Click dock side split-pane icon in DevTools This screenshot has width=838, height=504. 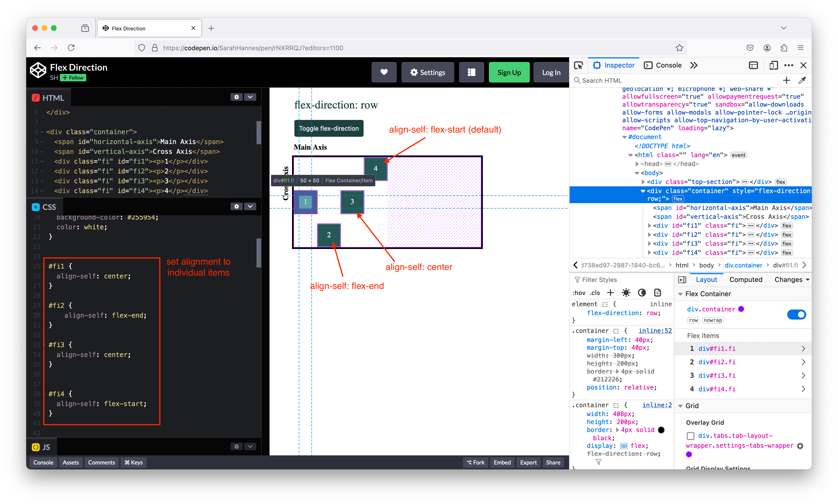753,65
